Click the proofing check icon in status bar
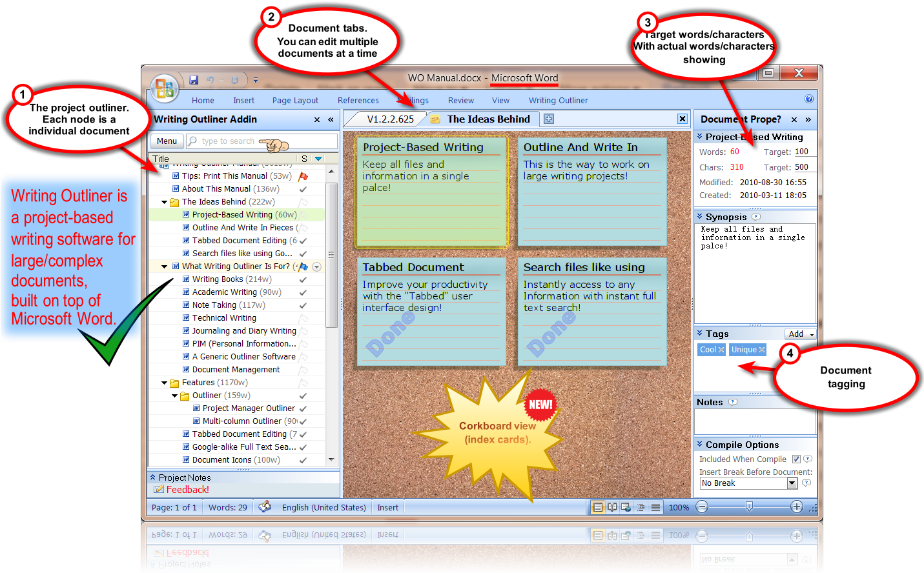 265,507
